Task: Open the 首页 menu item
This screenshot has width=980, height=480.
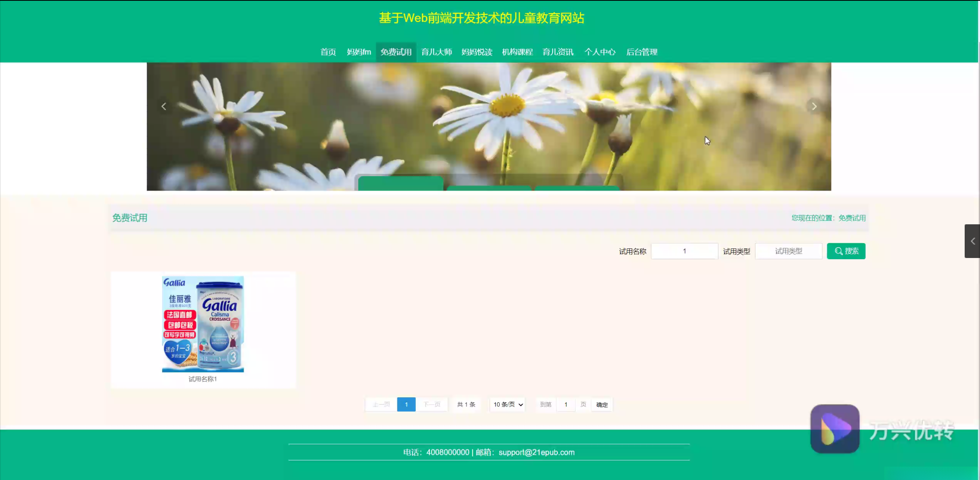Action: [x=328, y=52]
